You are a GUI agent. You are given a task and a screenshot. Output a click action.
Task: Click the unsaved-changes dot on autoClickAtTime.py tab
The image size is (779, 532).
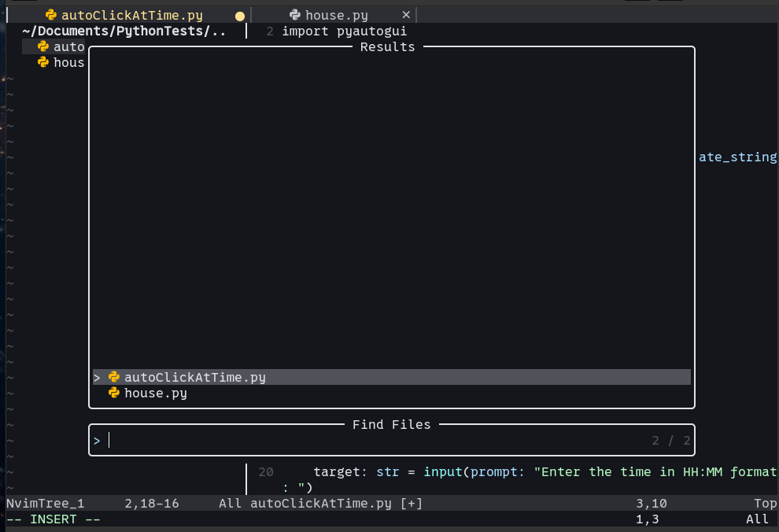click(x=240, y=16)
